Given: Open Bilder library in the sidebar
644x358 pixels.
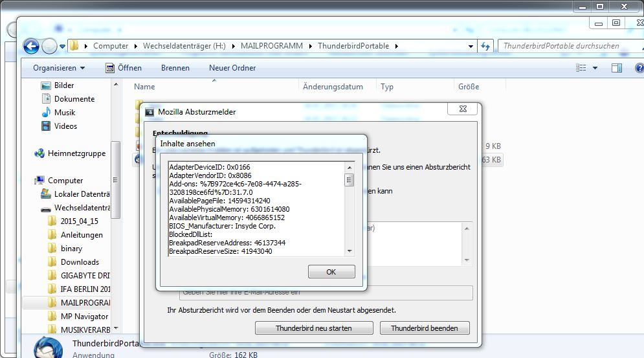Looking at the screenshot, I should click(58, 85).
